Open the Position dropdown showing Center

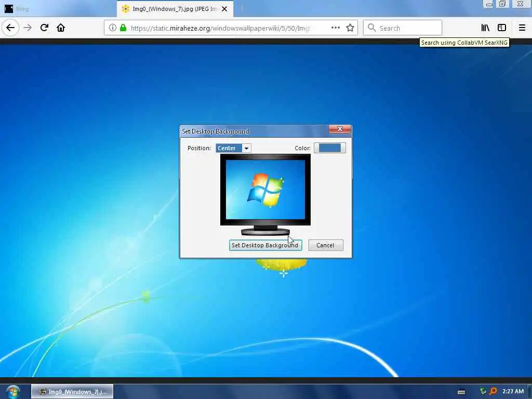tap(233, 148)
